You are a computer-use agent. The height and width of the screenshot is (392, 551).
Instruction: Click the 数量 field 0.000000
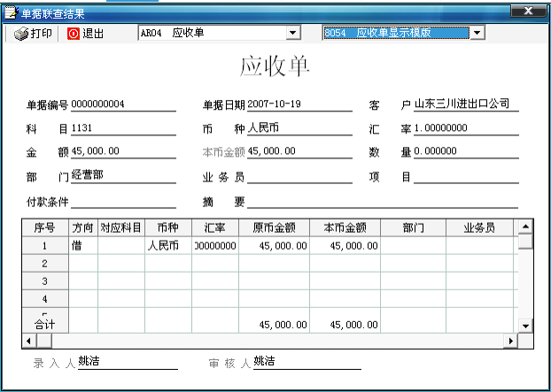[466, 152]
